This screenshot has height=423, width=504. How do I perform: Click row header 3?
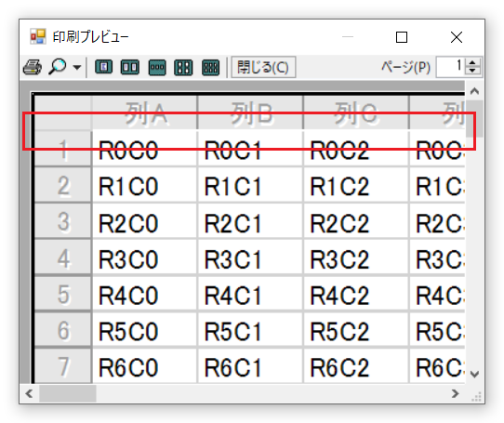click(63, 222)
